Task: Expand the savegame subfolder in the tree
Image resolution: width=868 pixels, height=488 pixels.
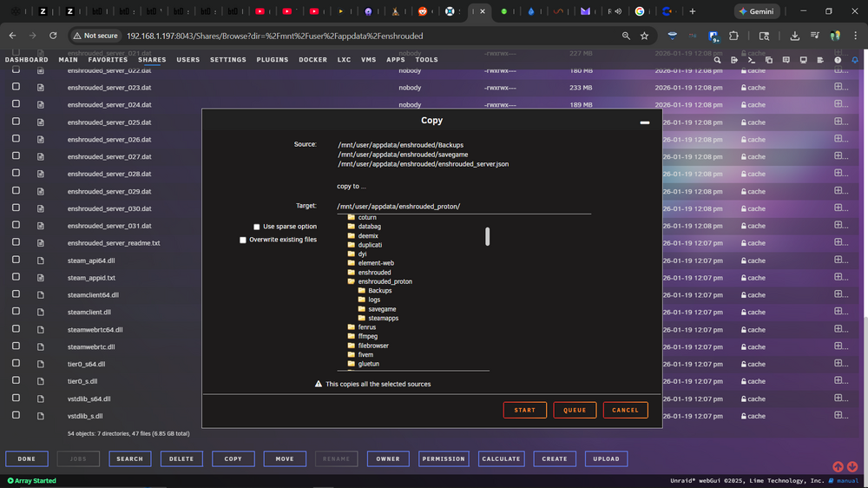Action: tap(377, 309)
